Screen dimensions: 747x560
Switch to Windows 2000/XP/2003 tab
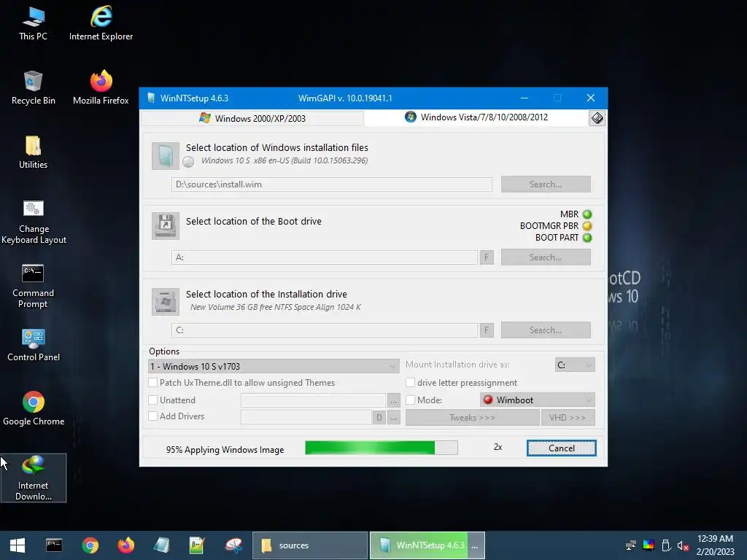point(252,118)
